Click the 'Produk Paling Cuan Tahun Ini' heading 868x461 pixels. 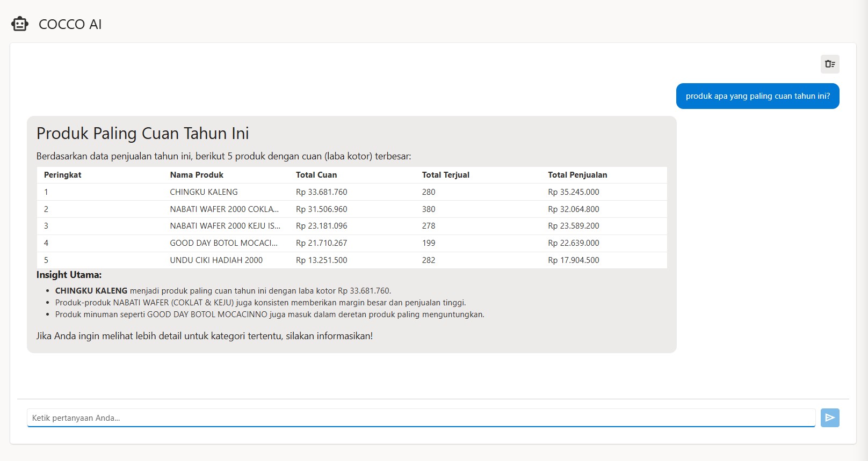tap(142, 133)
